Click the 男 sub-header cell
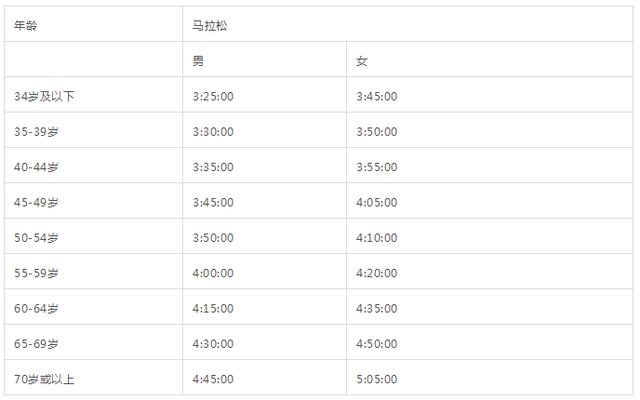640x400 pixels. click(x=199, y=61)
